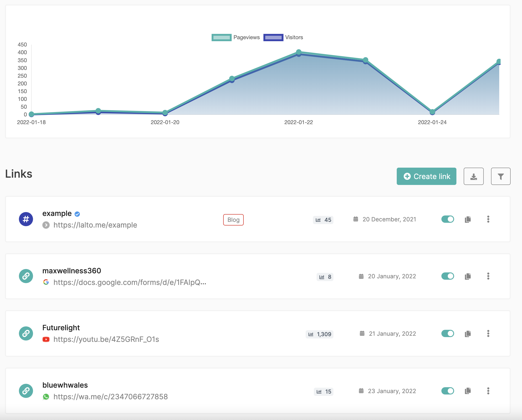Click the chain-link icon beside maxwellness360

pos(26,276)
